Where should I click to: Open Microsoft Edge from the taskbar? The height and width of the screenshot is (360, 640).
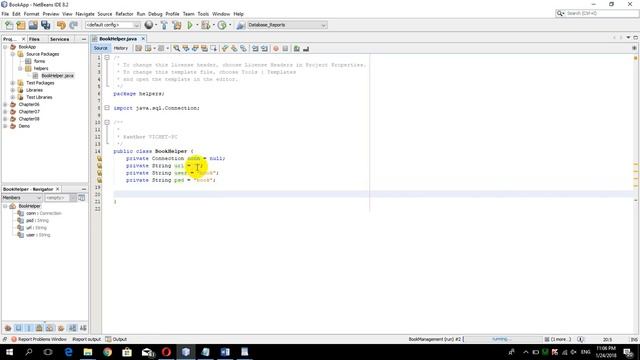(x=68, y=352)
